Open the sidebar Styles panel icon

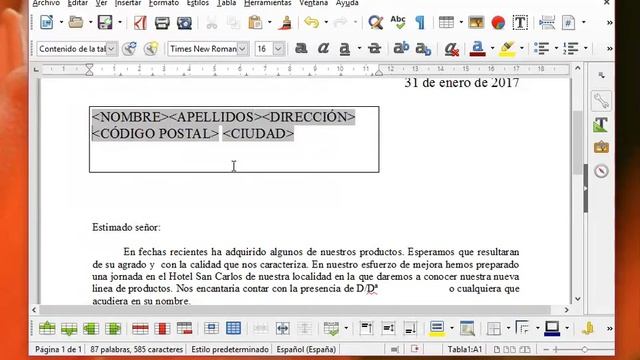click(601, 124)
